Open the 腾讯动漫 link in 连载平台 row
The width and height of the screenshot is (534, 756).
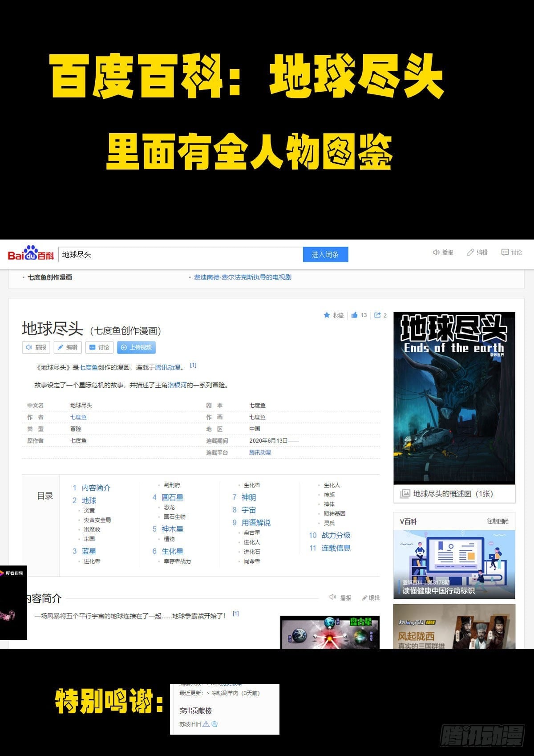[260, 452]
